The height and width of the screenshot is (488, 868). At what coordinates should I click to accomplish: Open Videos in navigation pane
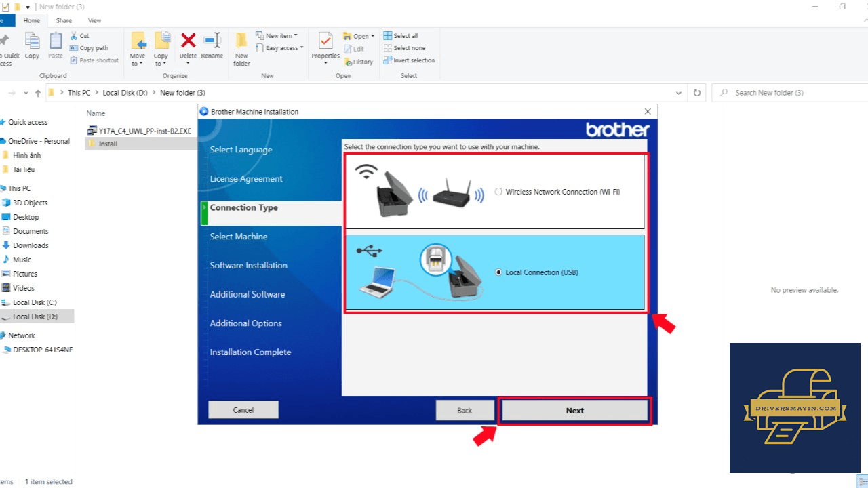click(23, 288)
